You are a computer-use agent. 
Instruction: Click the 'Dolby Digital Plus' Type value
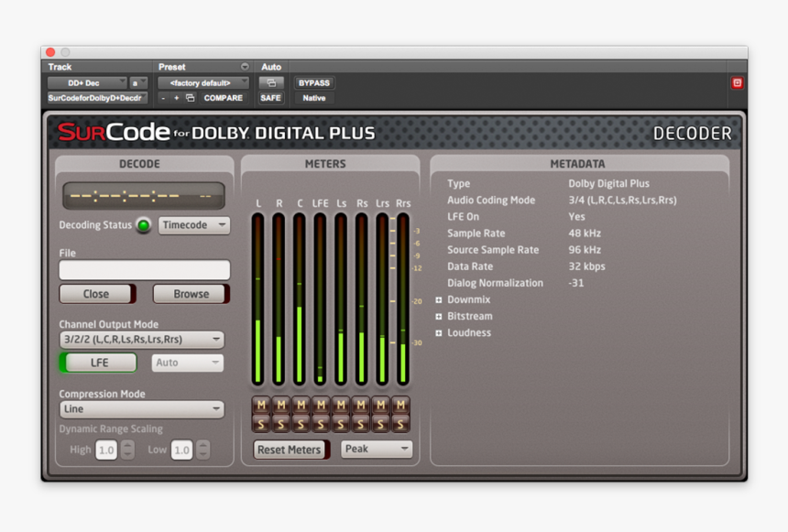point(608,184)
